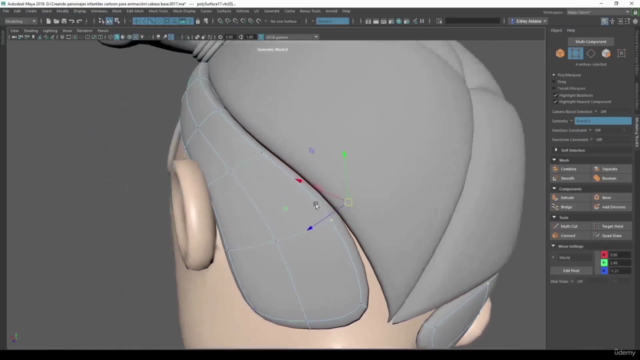Click the lock workspace icon
The width and height of the screenshot is (640, 360).
[635, 12]
